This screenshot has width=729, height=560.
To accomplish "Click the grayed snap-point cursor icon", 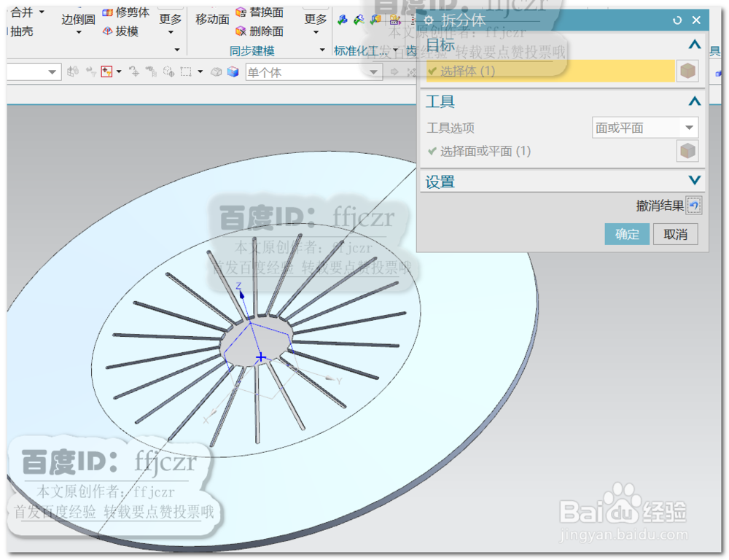I will click(x=134, y=71).
